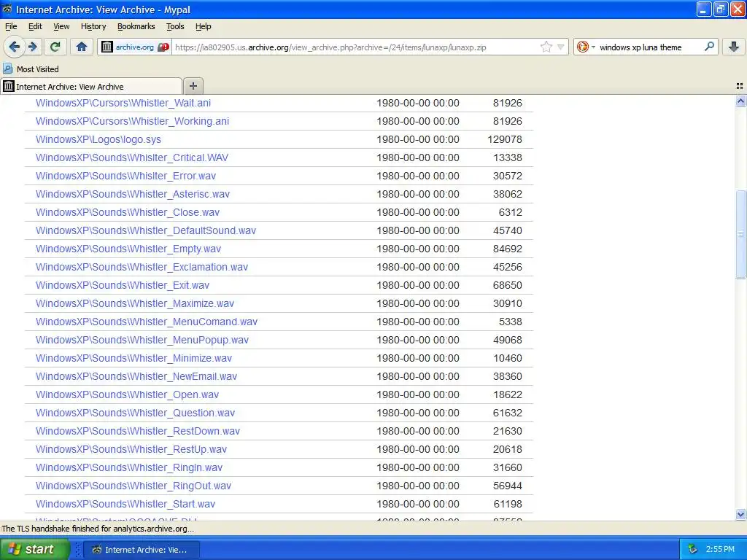Open Whistler_Exit.wav sound link

[x=123, y=285]
